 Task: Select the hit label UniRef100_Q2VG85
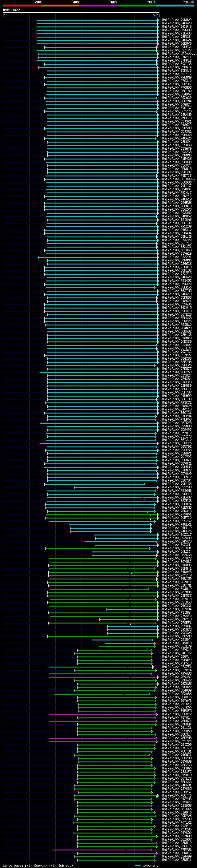click(x=177, y=789)
